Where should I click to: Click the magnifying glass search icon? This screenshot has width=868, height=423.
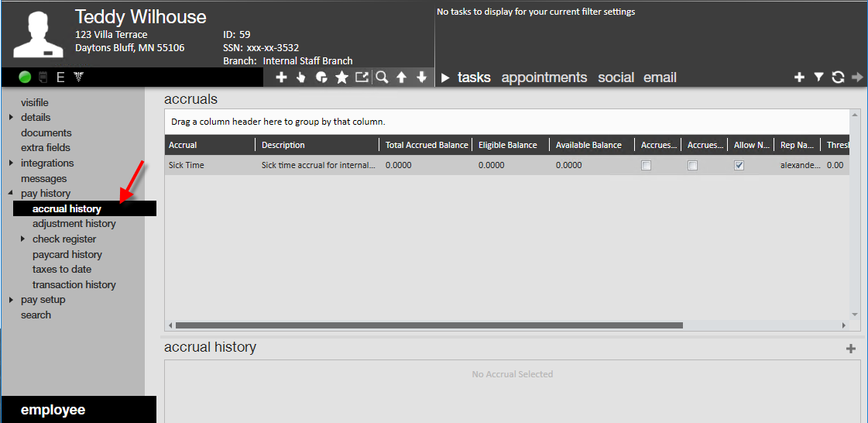coord(382,77)
